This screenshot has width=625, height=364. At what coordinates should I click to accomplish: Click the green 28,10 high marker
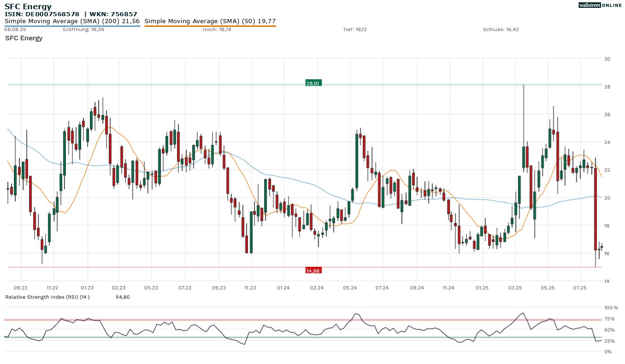pos(313,83)
